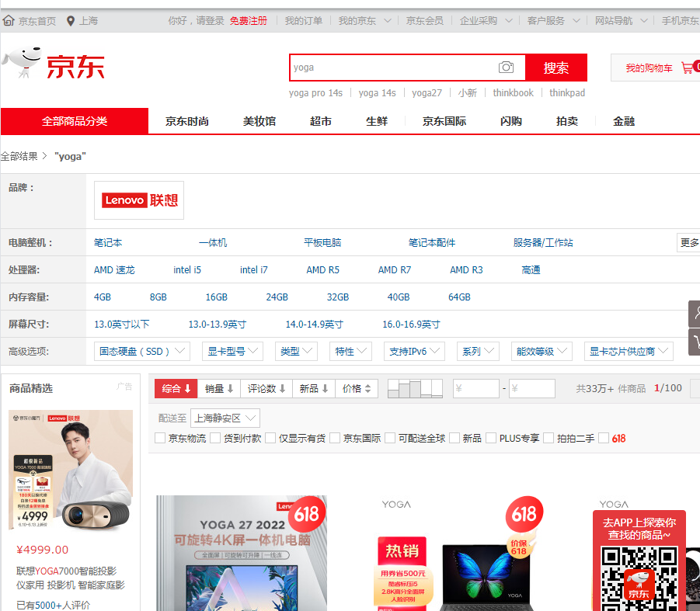Switch product listing layout using grid icon
The image size is (700, 611).
pyautogui.click(x=415, y=388)
